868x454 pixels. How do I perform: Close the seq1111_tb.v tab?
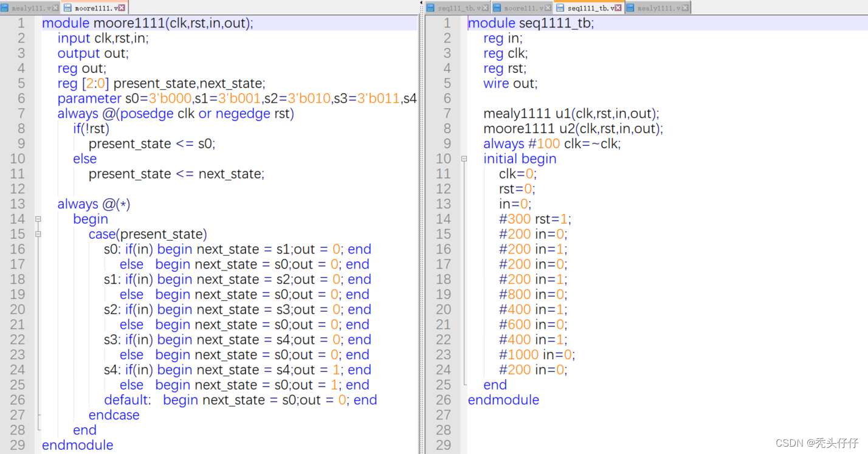[x=619, y=9]
